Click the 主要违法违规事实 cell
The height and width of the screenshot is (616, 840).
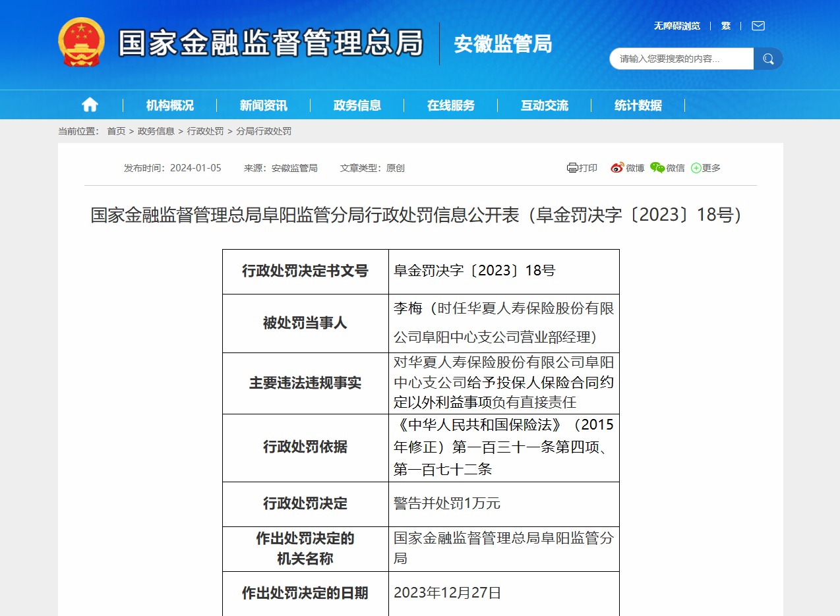click(x=305, y=383)
